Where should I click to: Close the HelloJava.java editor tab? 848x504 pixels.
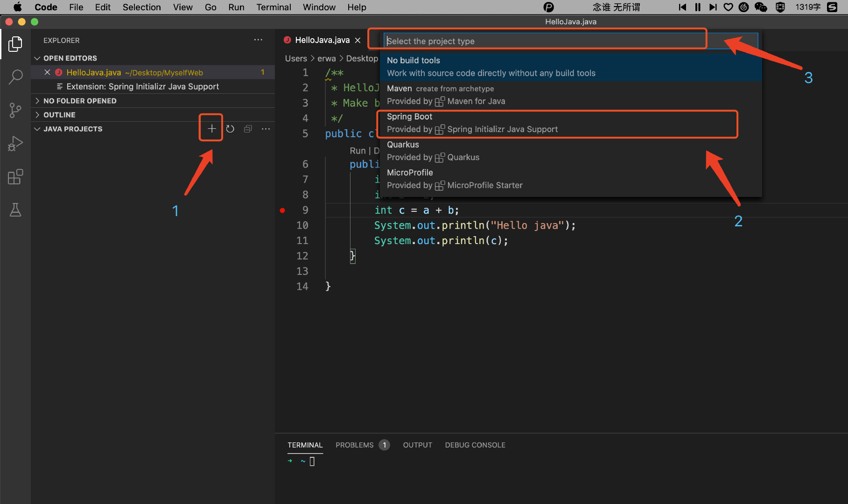click(357, 40)
